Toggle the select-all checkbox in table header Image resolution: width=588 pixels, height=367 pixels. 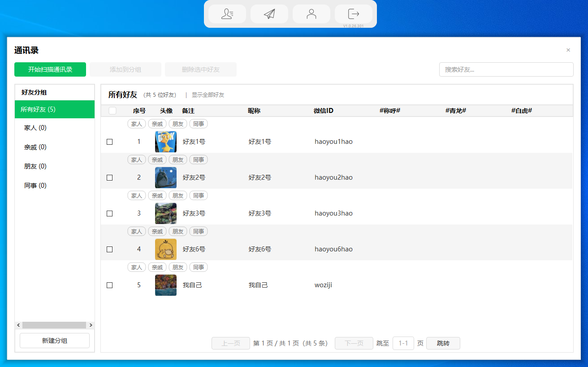(112, 111)
